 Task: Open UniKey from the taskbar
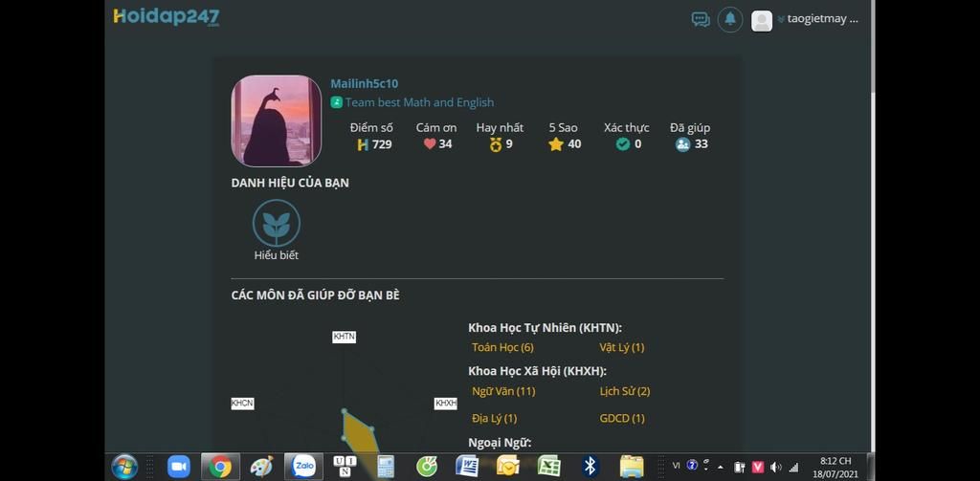click(345, 467)
